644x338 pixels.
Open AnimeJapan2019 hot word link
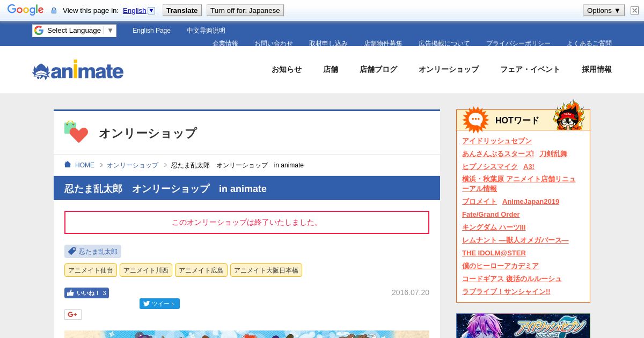(x=531, y=201)
